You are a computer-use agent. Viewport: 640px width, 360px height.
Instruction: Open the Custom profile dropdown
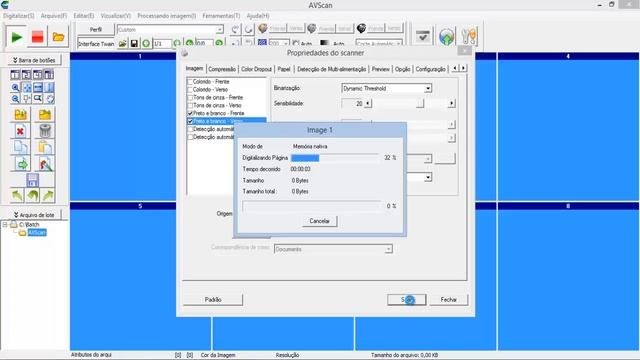click(x=170, y=29)
